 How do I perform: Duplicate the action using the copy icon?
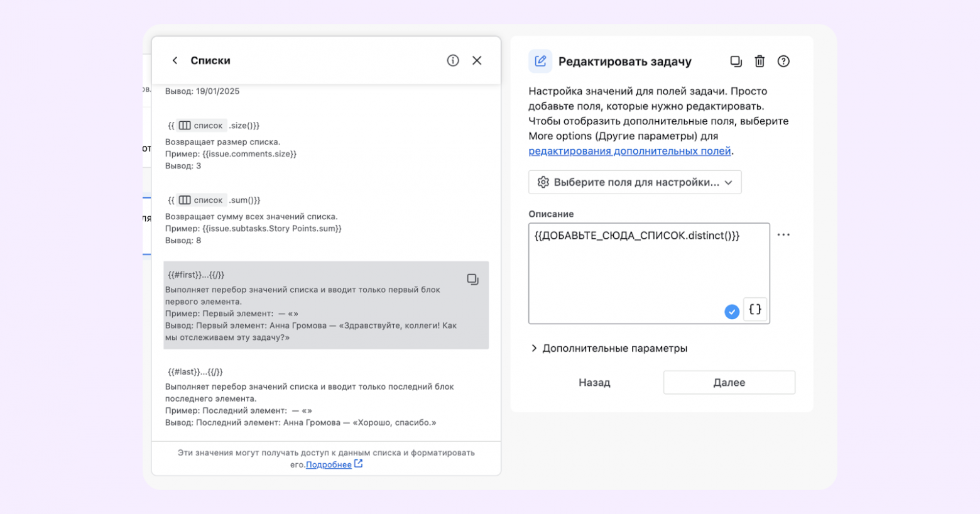click(736, 61)
